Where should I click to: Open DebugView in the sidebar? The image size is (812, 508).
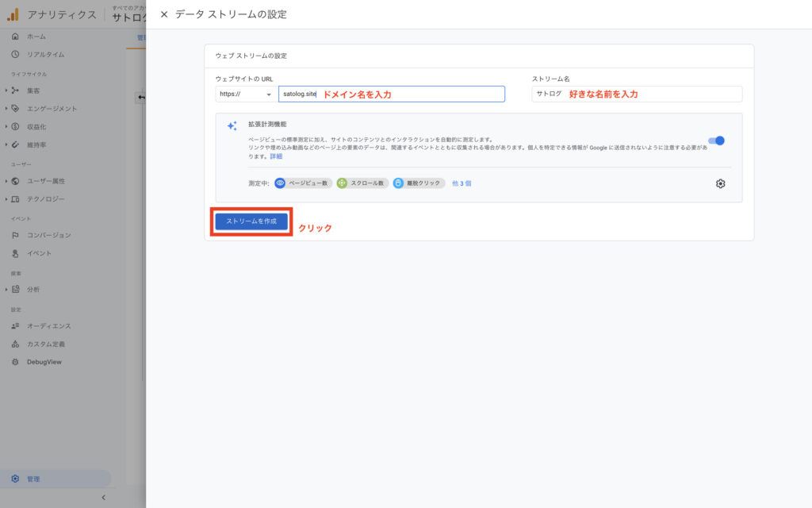[44, 362]
